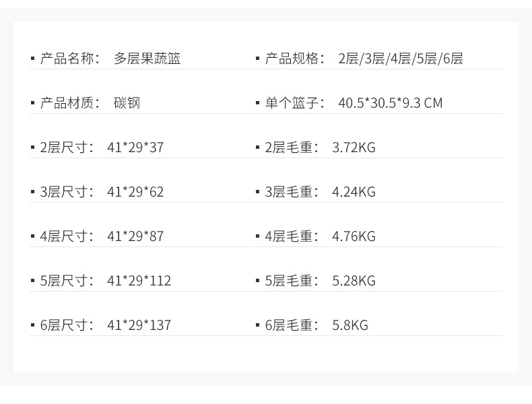Select the 41*29*37 size value
This screenshot has width=532, height=404.
(135, 147)
